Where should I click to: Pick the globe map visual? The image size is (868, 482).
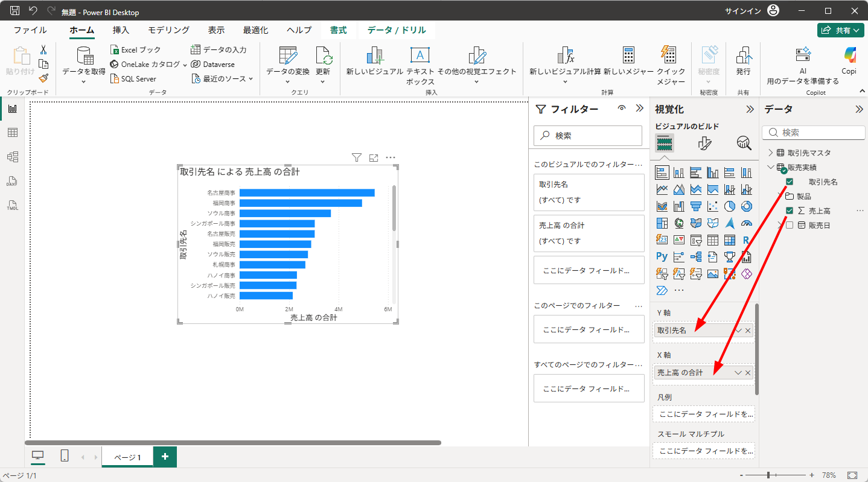point(679,223)
